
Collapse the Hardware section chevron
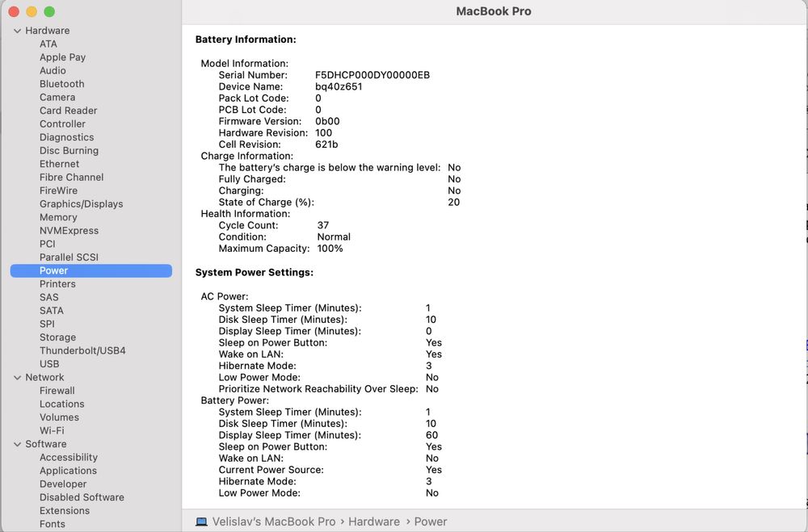pyautogui.click(x=18, y=31)
